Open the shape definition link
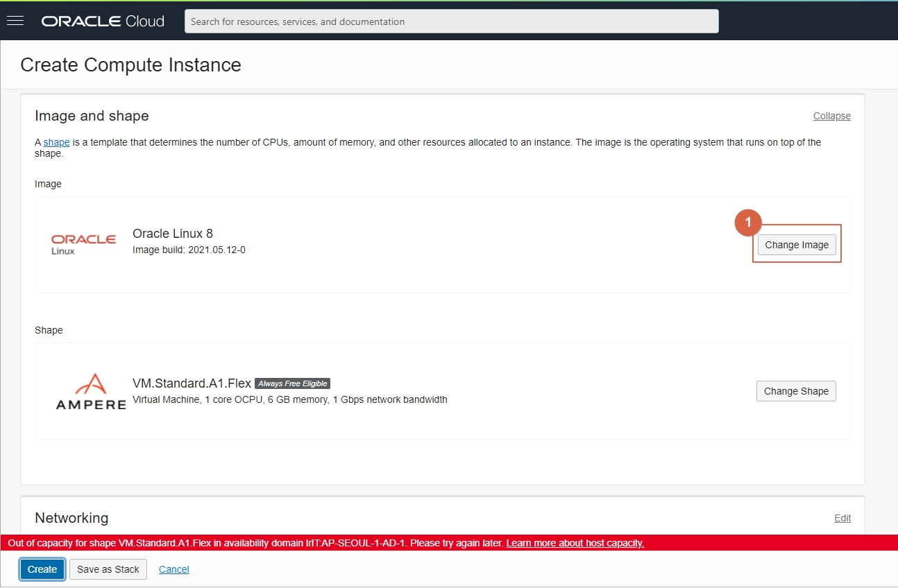 click(x=56, y=142)
